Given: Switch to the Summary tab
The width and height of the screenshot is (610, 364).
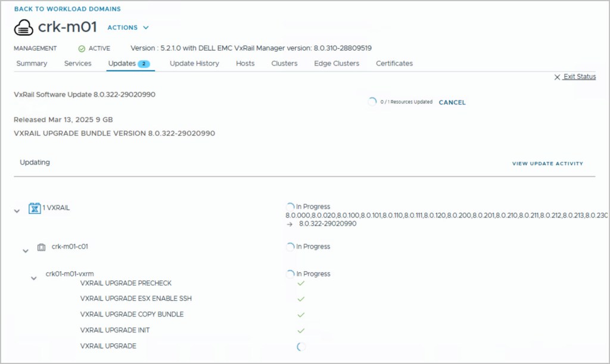Looking at the screenshot, I should [x=32, y=63].
